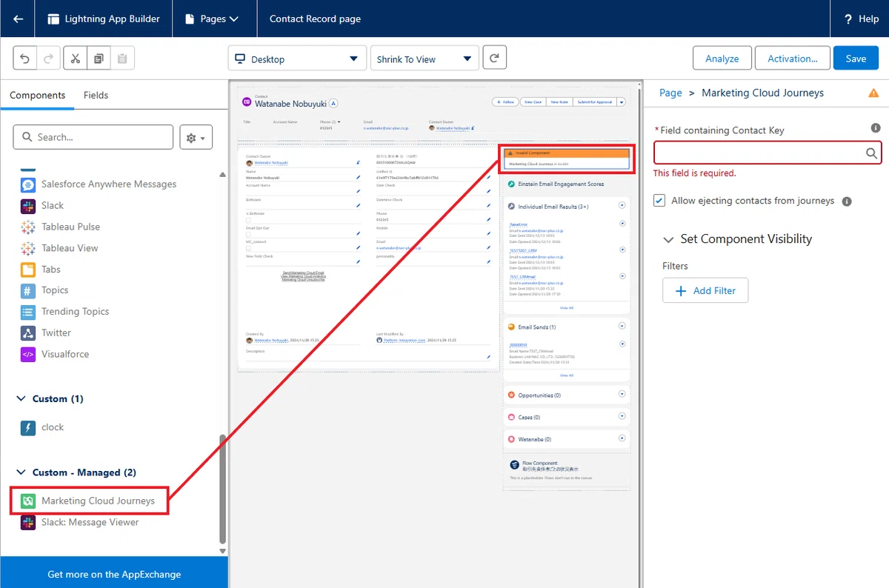Click the search magnifier in Contact Key field

tap(872, 153)
